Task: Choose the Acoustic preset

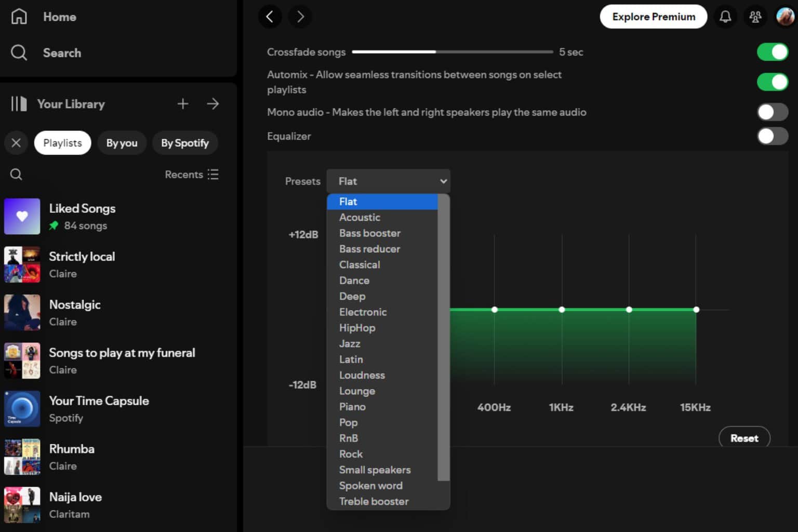Action: [x=382, y=217]
